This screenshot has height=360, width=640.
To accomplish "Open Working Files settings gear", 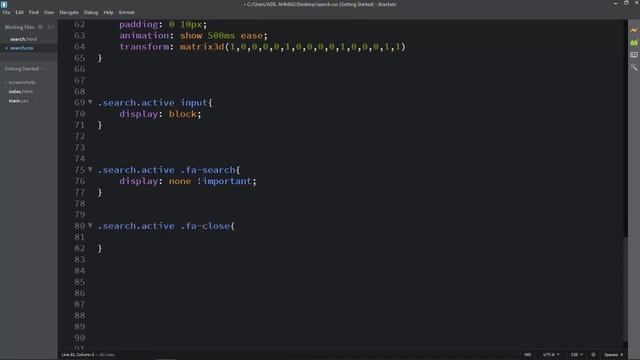I will point(40,27).
